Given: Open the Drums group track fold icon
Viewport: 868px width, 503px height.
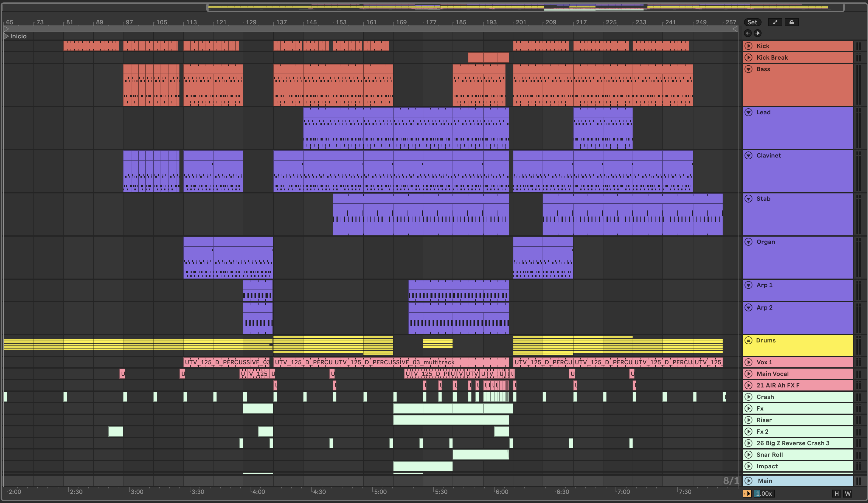Looking at the screenshot, I should 748,340.
